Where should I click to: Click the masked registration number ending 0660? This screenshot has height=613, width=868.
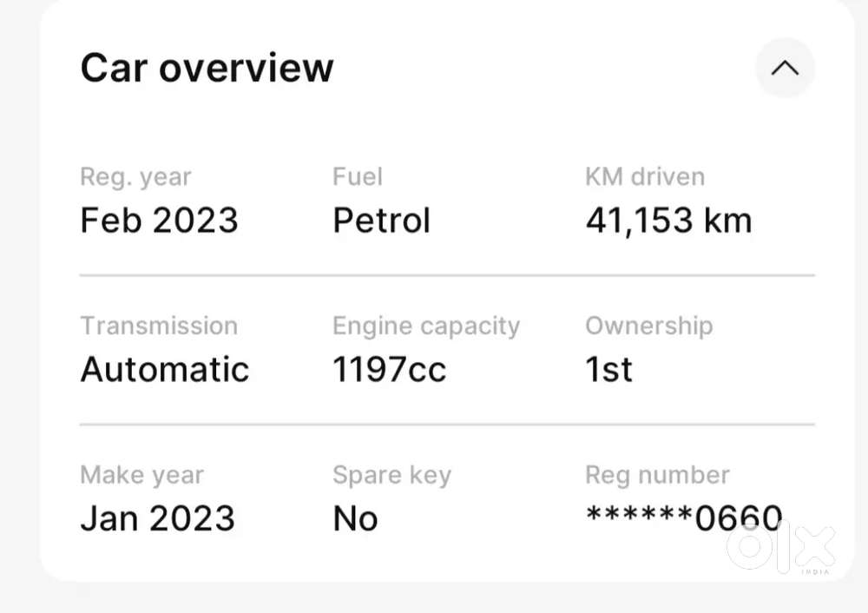[x=684, y=517]
